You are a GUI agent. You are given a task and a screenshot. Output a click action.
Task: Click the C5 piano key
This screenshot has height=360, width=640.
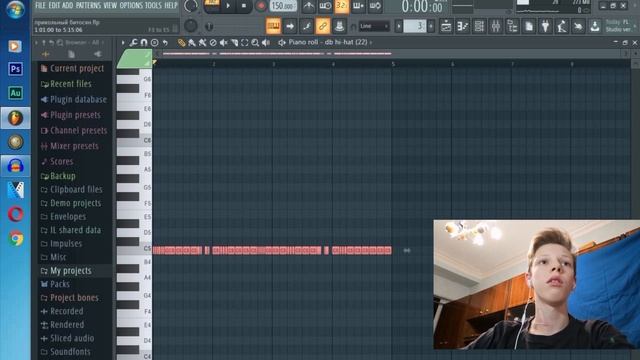(134, 250)
